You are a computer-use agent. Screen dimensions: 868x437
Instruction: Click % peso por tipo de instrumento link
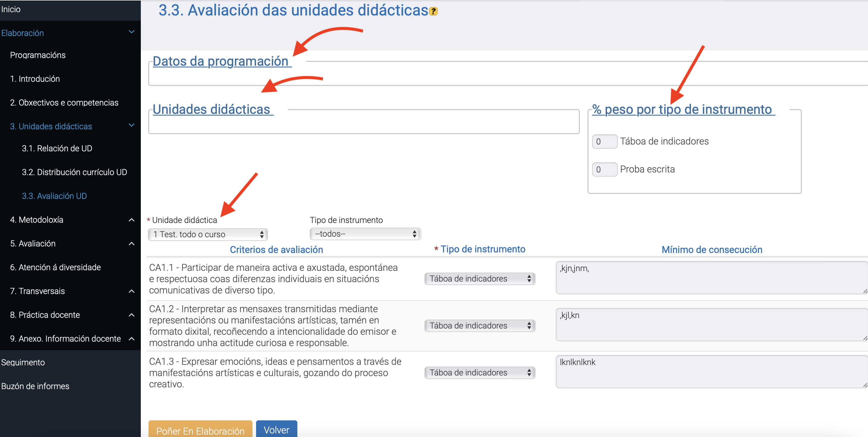(684, 110)
